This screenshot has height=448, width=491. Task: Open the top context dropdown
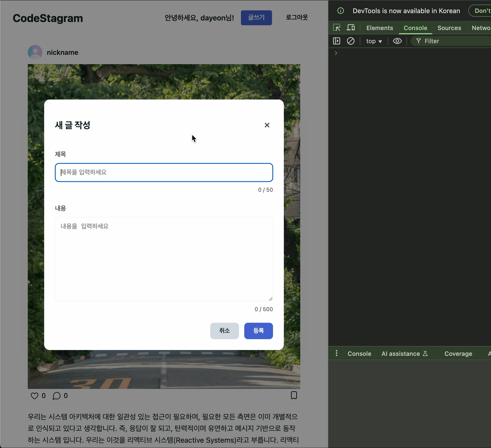coord(374,41)
